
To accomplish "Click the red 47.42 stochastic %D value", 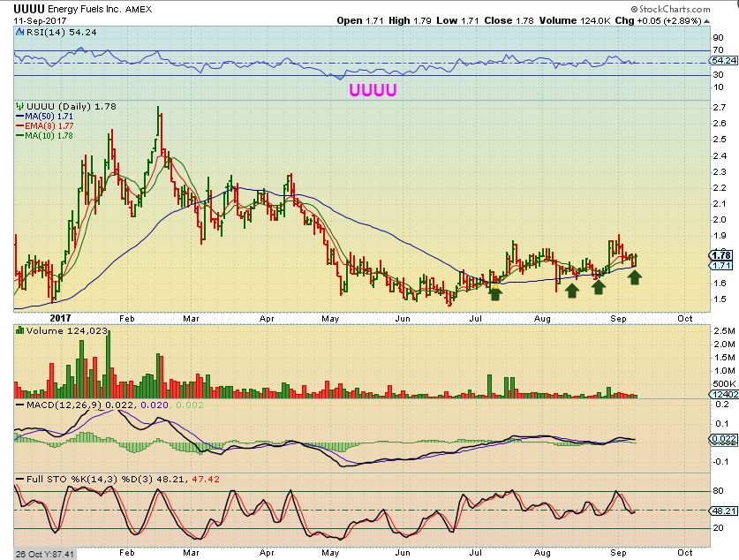I will tap(206, 479).
